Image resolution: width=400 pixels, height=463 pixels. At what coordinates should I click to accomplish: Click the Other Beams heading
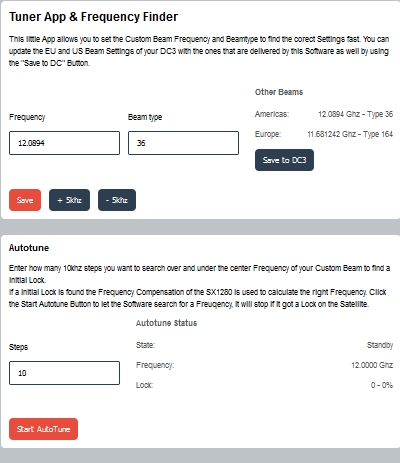279,92
